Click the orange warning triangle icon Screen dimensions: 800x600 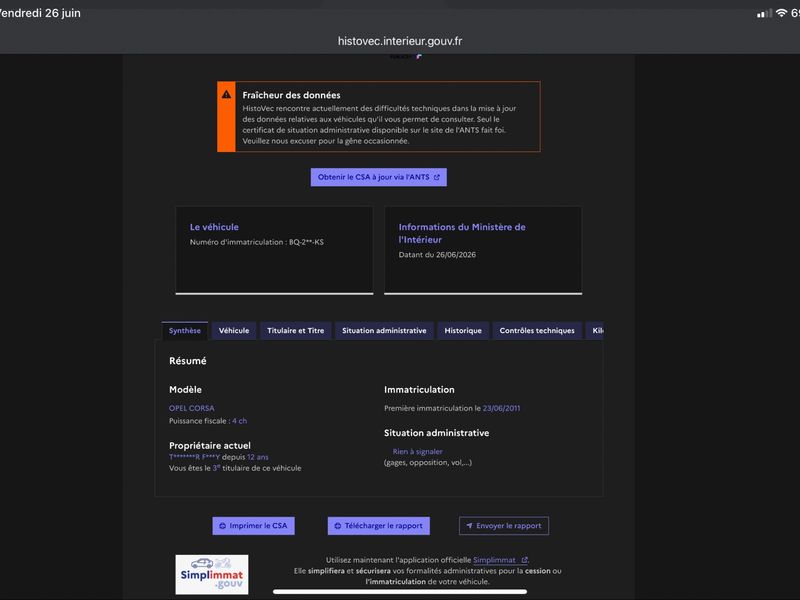pos(226,94)
